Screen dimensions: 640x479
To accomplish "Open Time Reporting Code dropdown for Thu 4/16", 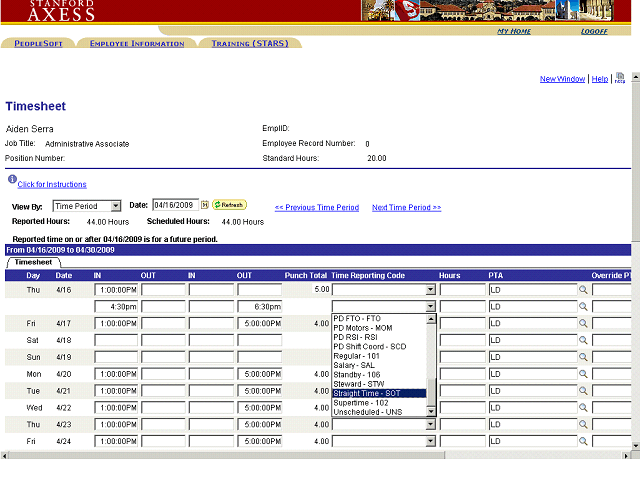I will click(x=431, y=290).
